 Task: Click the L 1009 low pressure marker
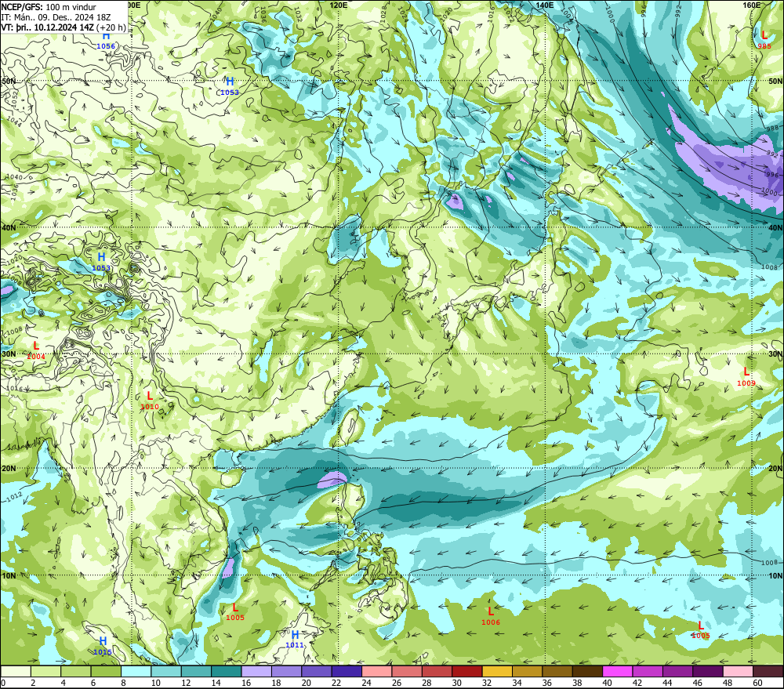coord(746,376)
